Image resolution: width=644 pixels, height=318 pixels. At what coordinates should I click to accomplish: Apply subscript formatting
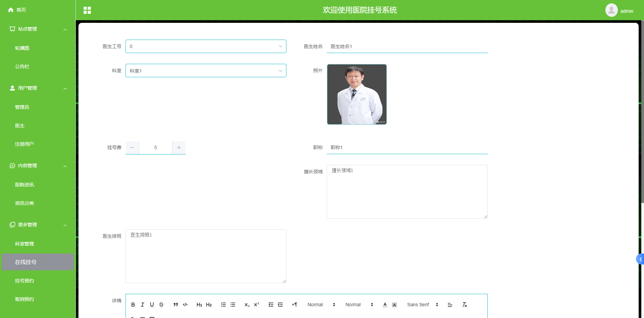(247, 305)
